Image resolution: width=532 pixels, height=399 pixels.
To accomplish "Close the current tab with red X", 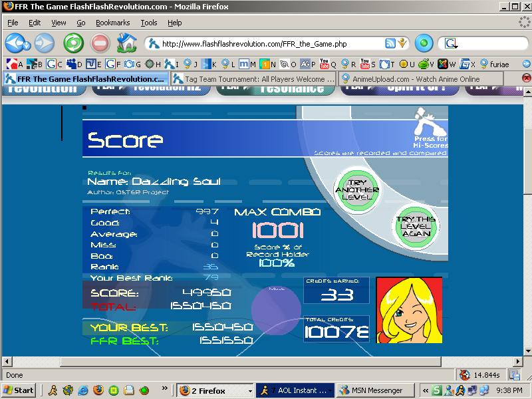I will (x=526, y=78).
